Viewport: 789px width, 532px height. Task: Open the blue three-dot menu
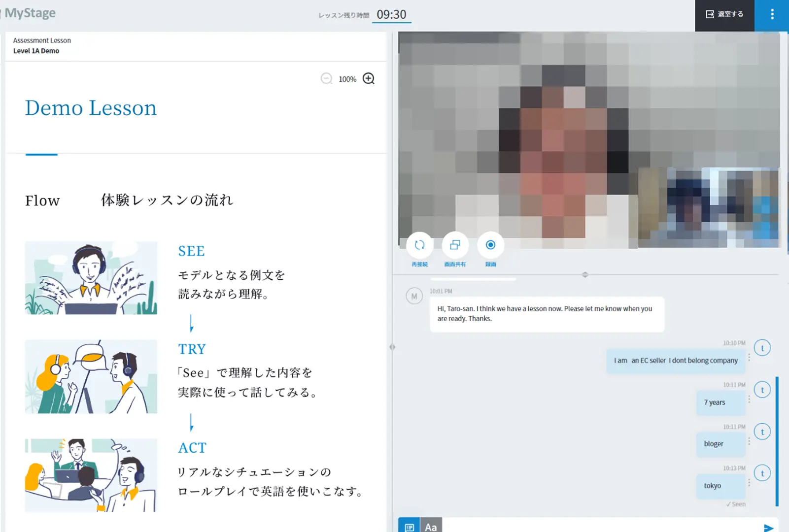click(x=772, y=15)
